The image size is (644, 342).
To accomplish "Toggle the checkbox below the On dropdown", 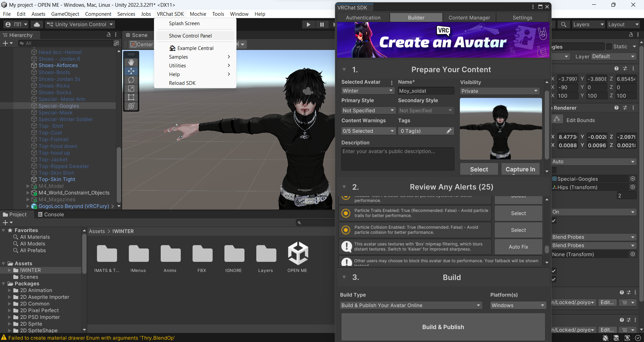I will click(x=554, y=221).
